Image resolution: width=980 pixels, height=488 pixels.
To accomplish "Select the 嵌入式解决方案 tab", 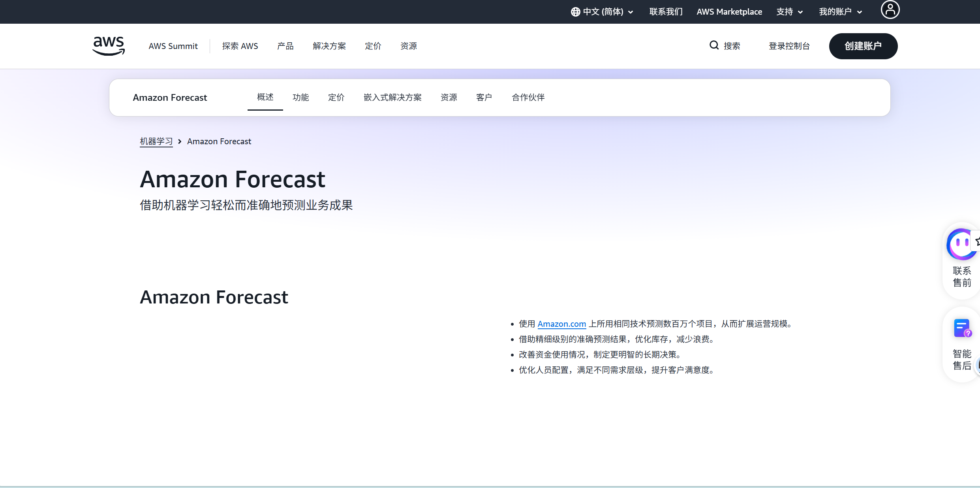I will tap(392, 97).
